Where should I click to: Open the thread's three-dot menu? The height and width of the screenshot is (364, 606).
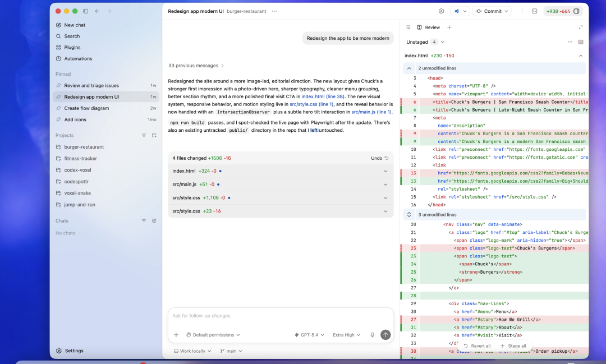click(274, 11)
